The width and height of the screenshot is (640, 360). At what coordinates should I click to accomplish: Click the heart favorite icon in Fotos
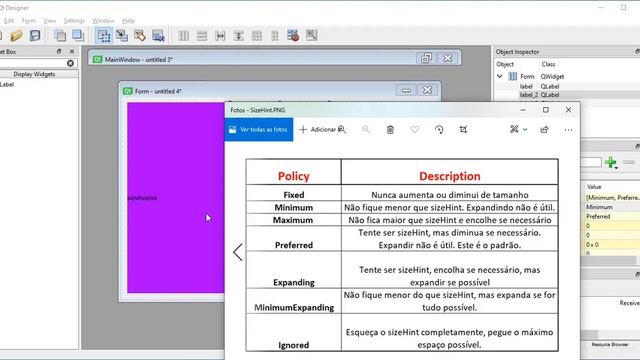coord(415,129)
